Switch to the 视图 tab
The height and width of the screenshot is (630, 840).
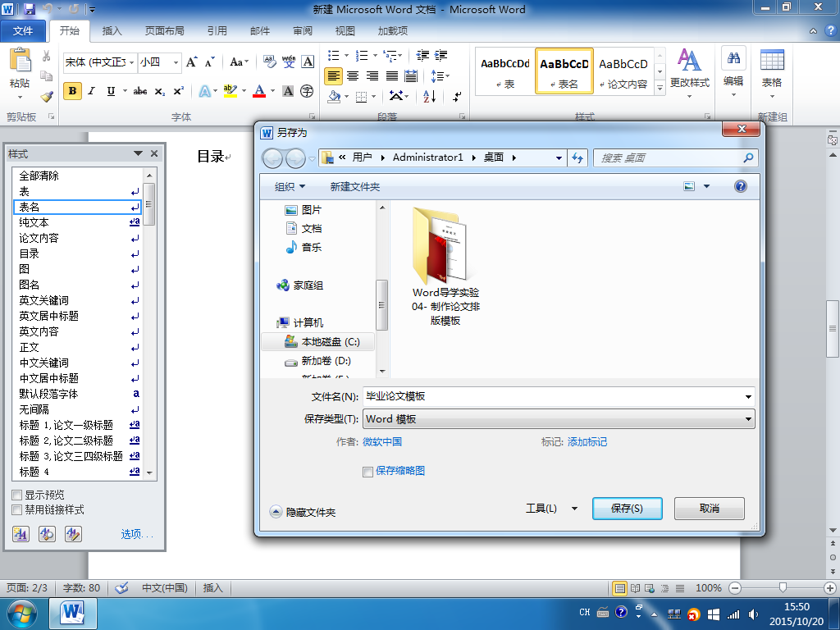pyautogui.click(x=345, y=31)
